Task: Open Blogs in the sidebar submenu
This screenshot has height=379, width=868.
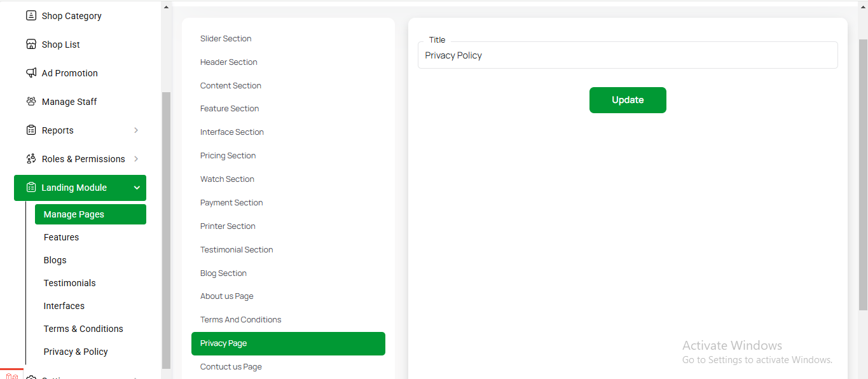Action: click(55, 260)
